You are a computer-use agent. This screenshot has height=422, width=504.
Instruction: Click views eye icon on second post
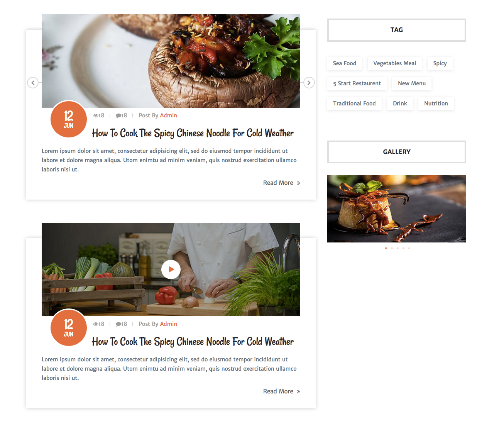[95, 324]
